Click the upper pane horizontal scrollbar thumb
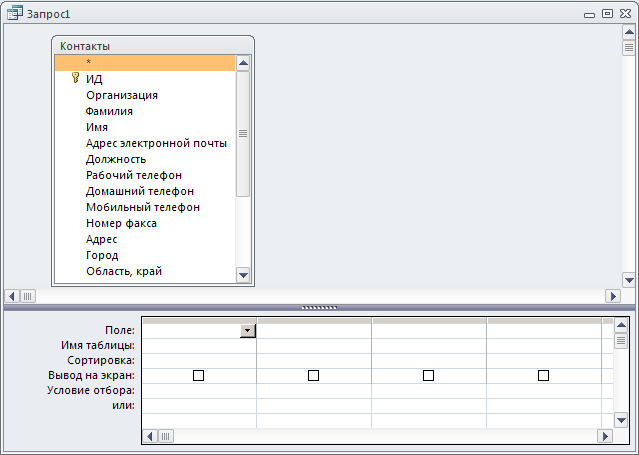The height and width of the screenshot is (455, 639). tap(28, 296)
